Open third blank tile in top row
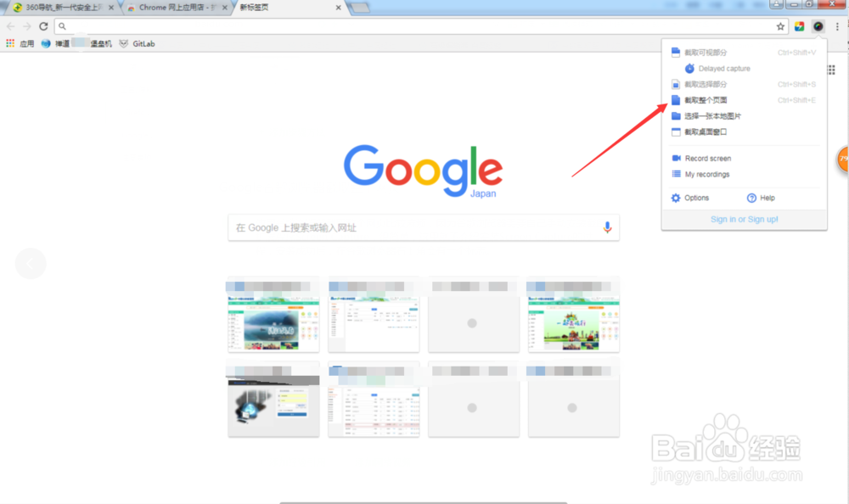 point(474,316)
